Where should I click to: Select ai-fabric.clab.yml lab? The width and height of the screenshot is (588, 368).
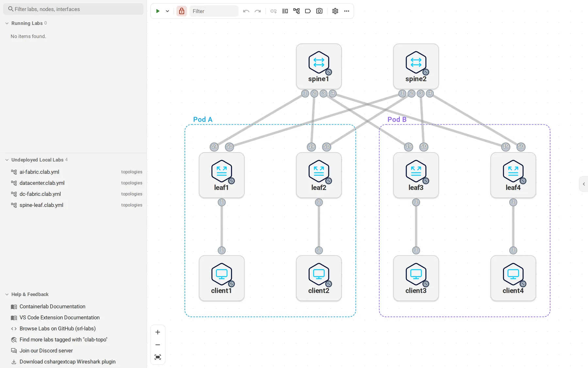point(73,172)
